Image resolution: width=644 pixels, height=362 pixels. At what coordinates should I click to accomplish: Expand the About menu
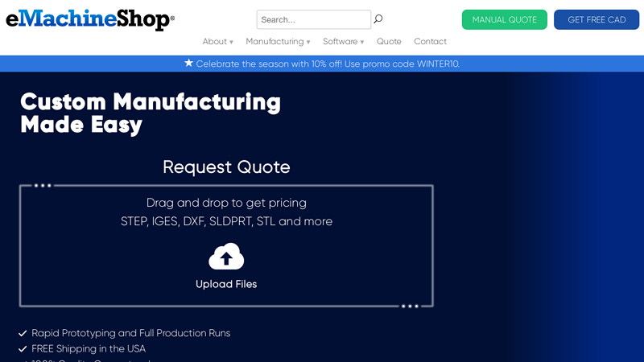217,42
